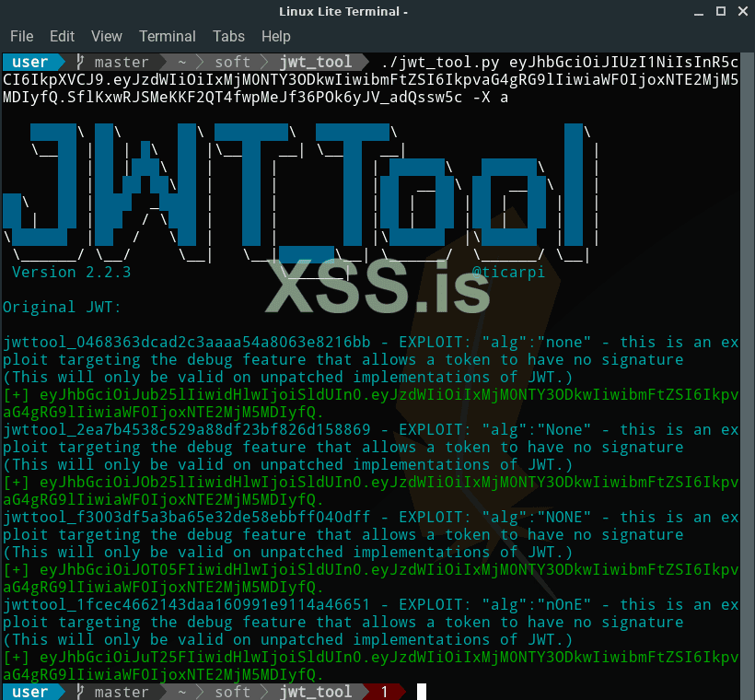Viewport: 755px width, 700px height.
Task: Minimize the Linux Lite Terminal window
Action: (699, 12)
